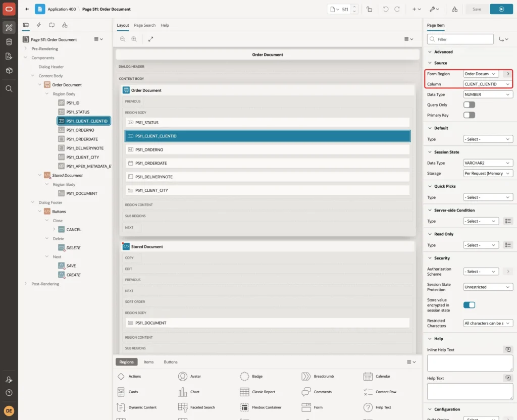The width and height of the screenshot is (517, 420).
Task: Click the Oracle logo home icon
Action: point(9,9)
